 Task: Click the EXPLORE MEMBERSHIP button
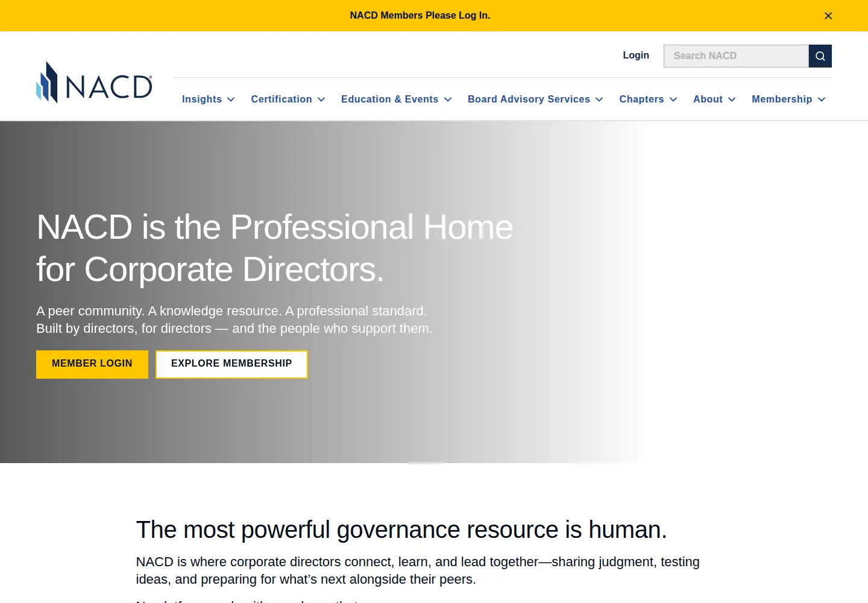[x=231, y=364]
